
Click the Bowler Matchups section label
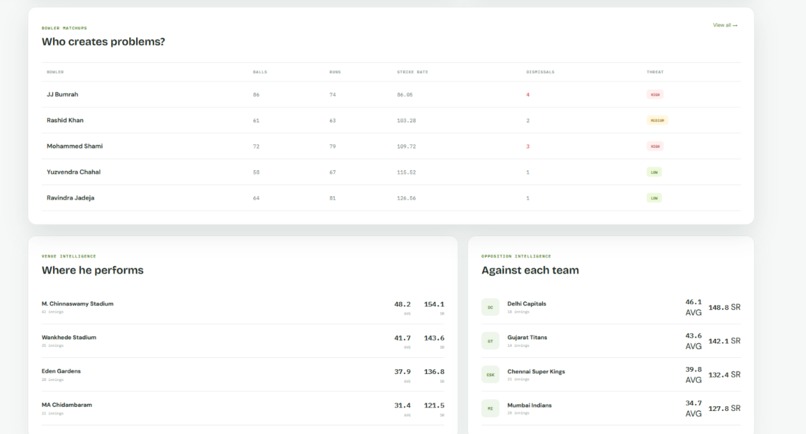pos(64,28)
